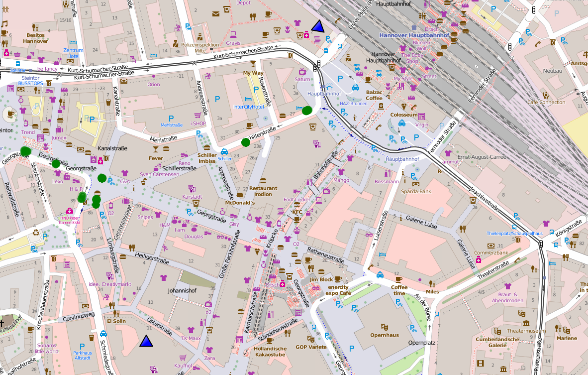
Task: Click the cocktail glass icon above Fever
Action: coord(156,149)
